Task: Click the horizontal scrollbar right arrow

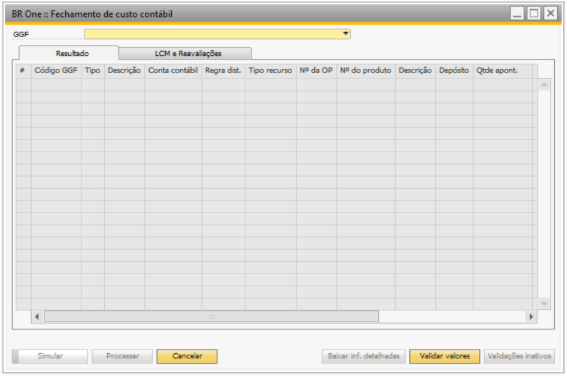Action: (531, 317)
